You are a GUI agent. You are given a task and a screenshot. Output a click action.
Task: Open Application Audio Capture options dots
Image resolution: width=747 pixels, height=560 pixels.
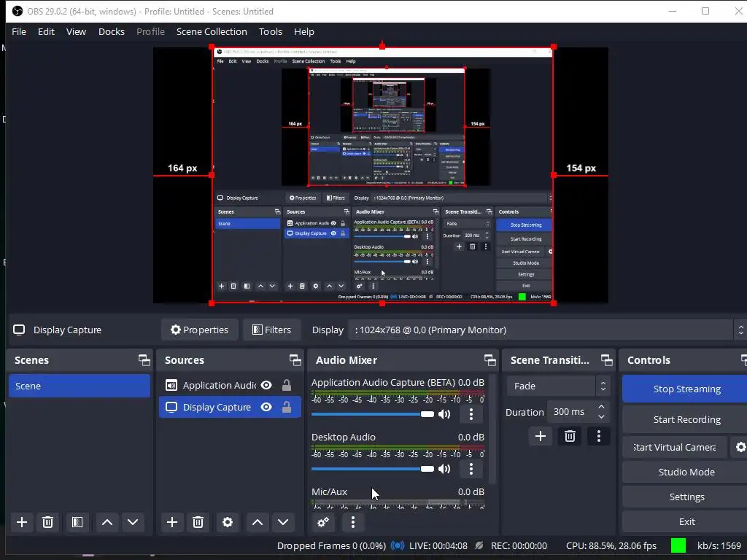pos(471,414)
